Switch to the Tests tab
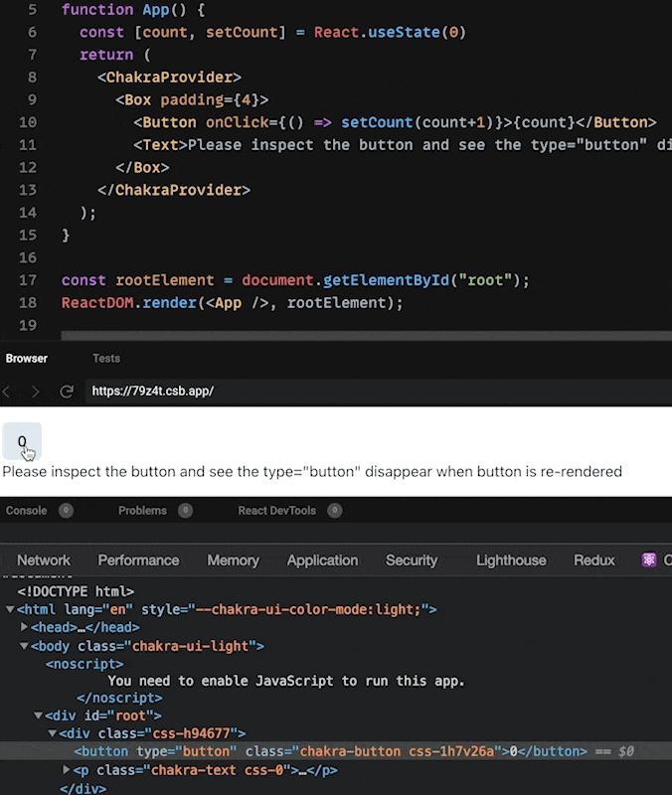Screen dimensions: 672x795 click(x=106, y=358)
